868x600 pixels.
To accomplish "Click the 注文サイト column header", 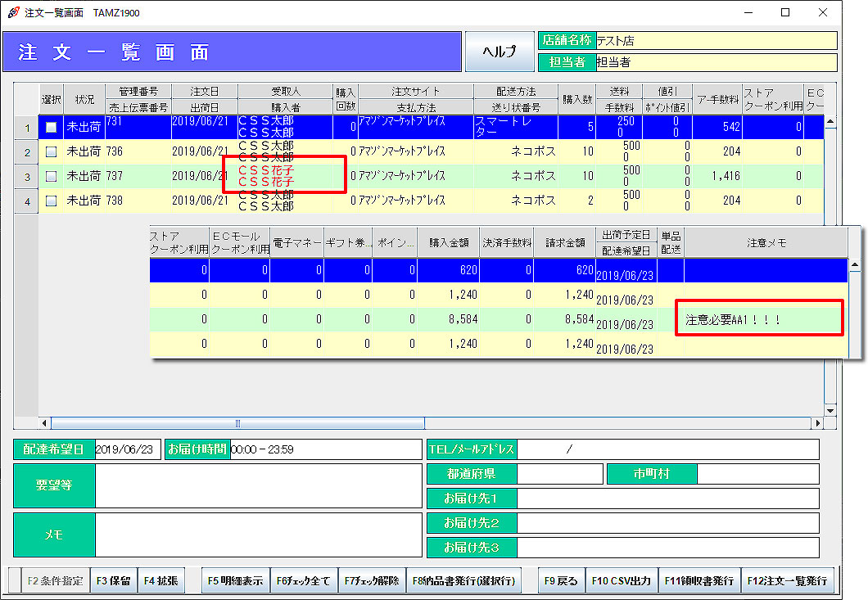I will tap(415, 92).
